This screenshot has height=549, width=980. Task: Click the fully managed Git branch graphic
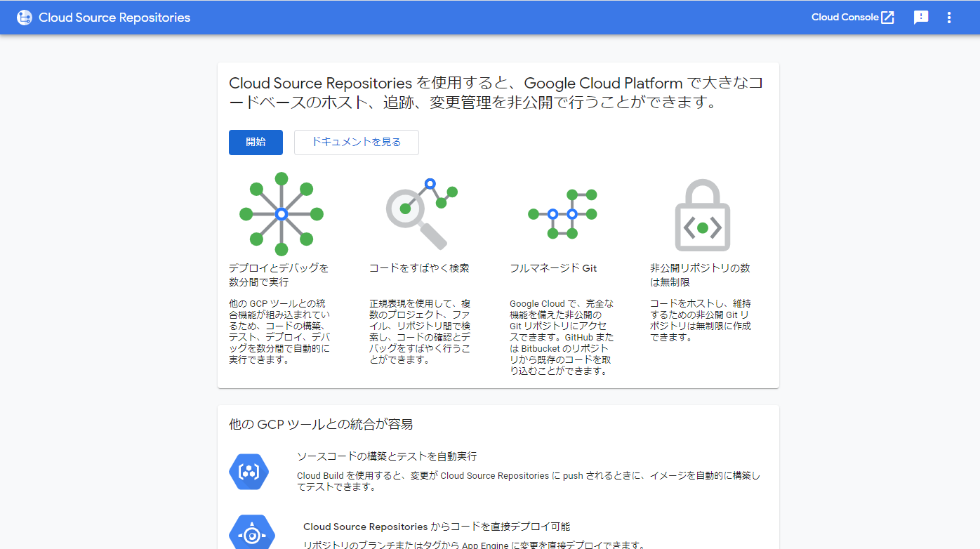click(x=562, y=213)
